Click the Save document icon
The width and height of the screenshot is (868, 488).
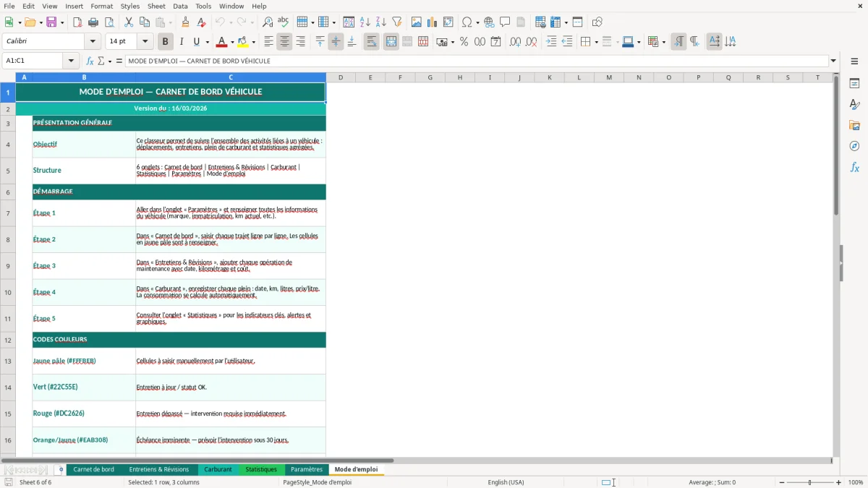pos(51,22)
